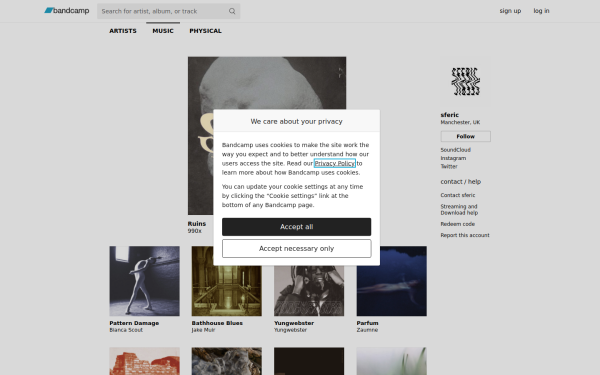Image resolution: width=600 pixels, height=375 pixels.
Task: Open the red building artwork album thumbnail
Action: 144,361
